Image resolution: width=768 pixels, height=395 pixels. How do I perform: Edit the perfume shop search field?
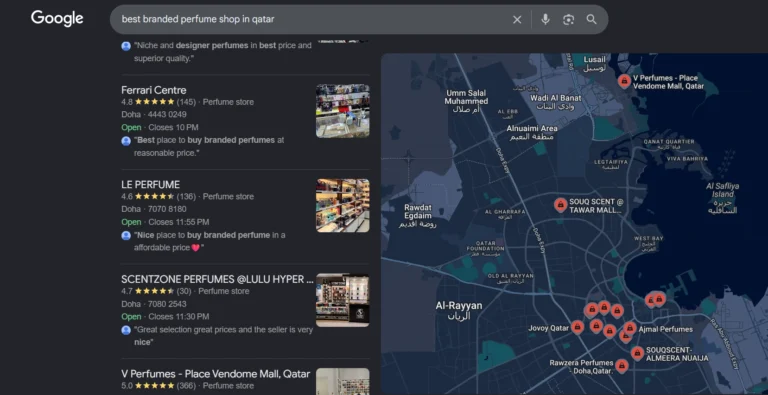pyautogui.click(x=313, y=20)
